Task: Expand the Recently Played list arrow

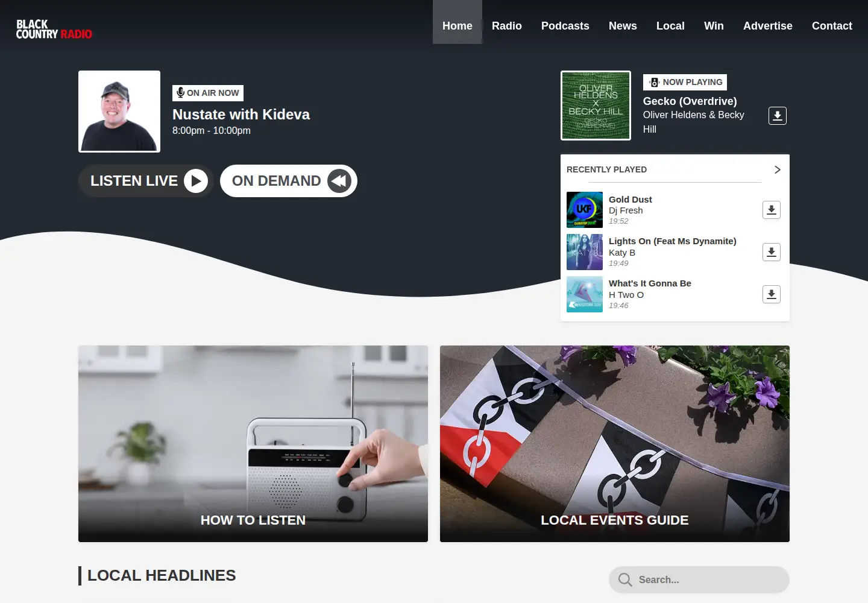Action: (777, 169)
